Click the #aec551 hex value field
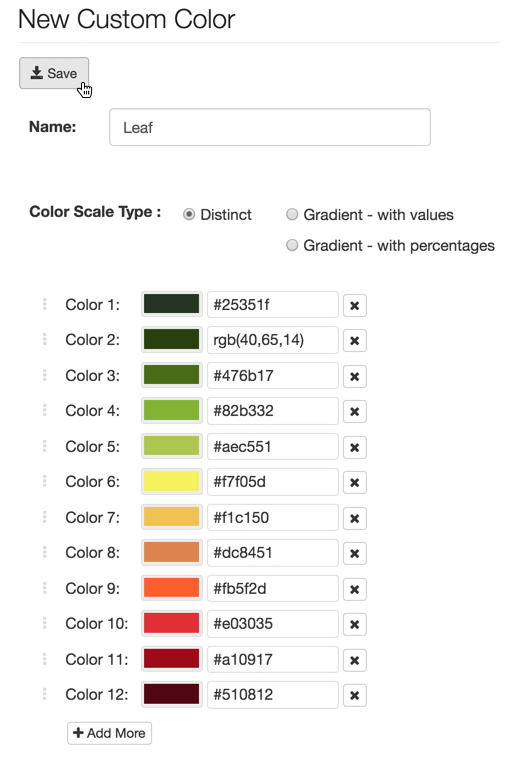507x758 pixels. tap(273, 446)
